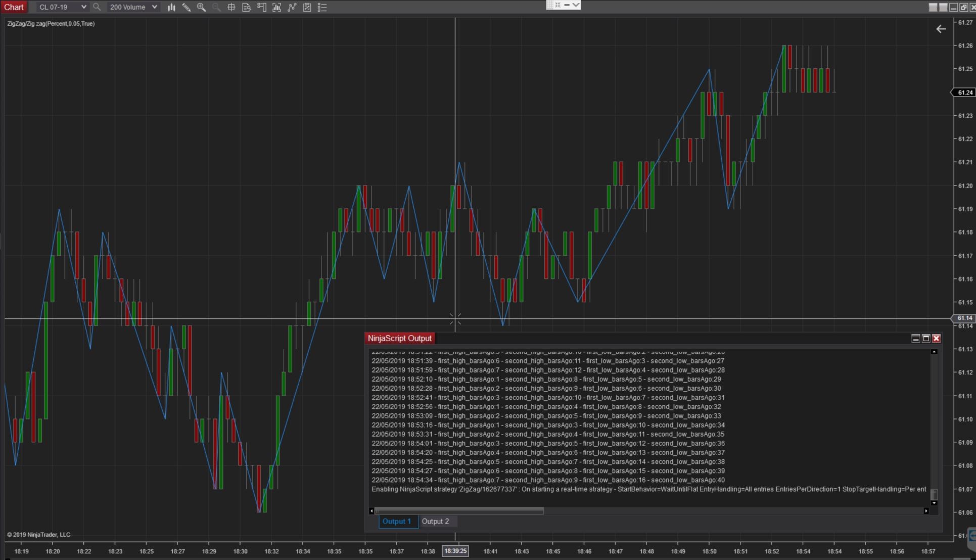Open the bar type chart style icon
The image size is (976, 560).
click(x=171, y=7)
